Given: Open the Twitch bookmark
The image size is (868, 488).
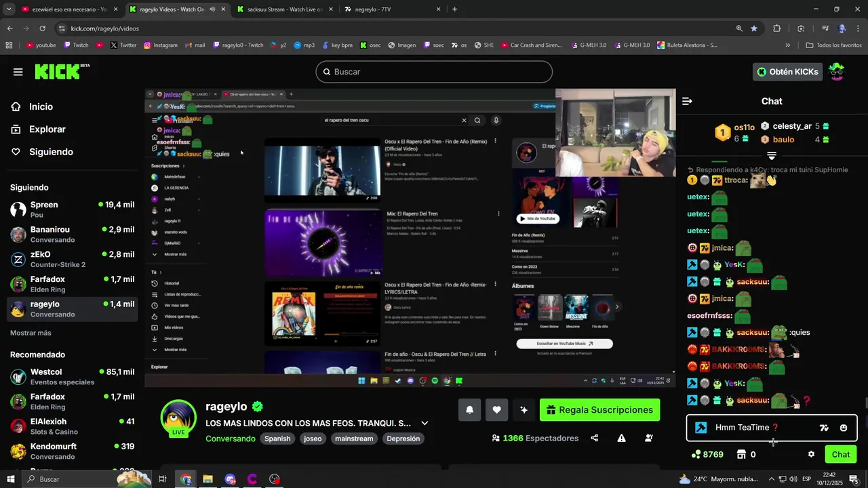Looking at the screenshot, I should pyautogui.click(x=76, y=45).
